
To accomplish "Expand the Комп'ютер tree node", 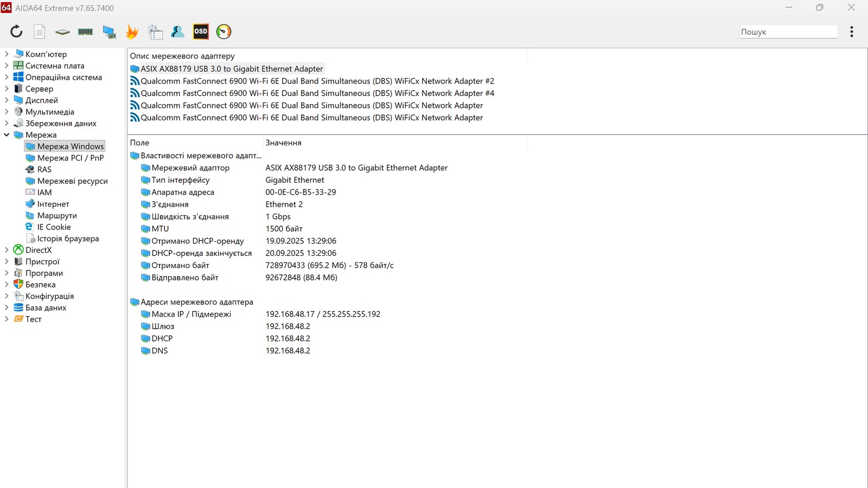I will point(7,54).
